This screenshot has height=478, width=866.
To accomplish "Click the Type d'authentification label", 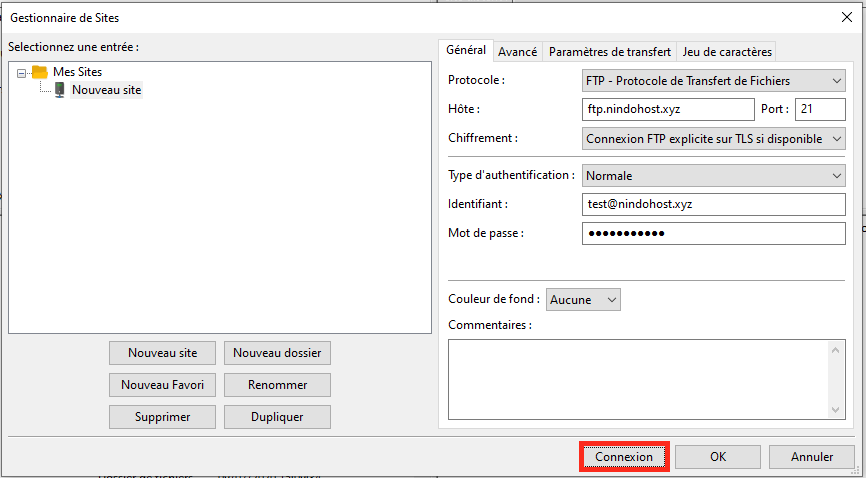I will pos(512,175).
